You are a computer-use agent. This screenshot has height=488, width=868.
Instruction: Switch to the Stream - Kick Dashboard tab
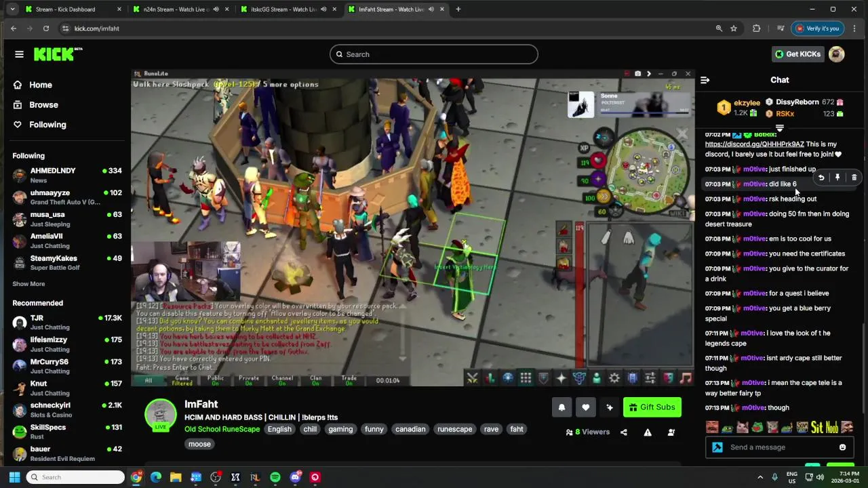point(75,9)
